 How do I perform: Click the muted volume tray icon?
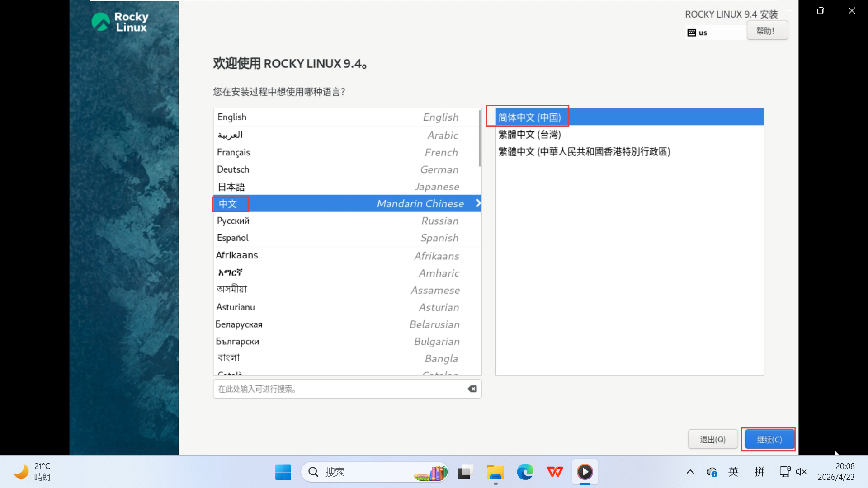[801, 472]
